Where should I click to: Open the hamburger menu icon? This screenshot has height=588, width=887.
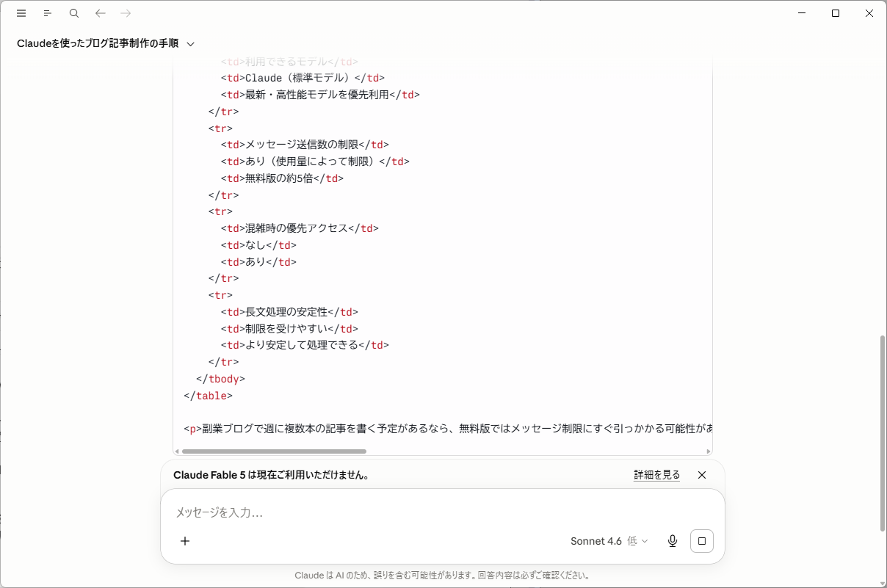click(x=21, y=13)
